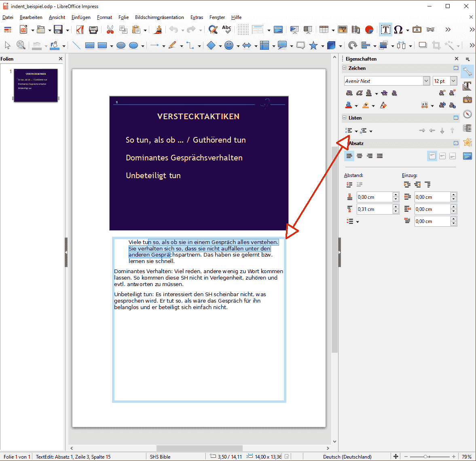This screenshot has height=461, width=476.
Task: Open the font color dropdown arrow
Action: click(356, 106)
